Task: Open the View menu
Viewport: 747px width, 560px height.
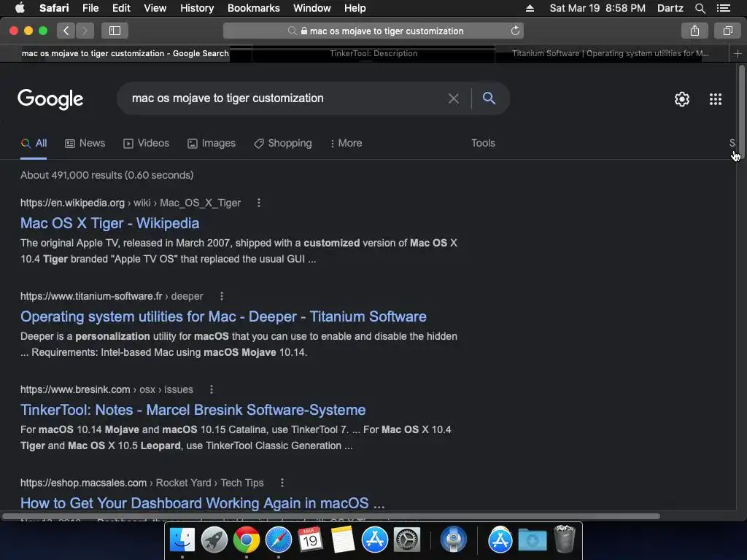Action: pos(155,8)
